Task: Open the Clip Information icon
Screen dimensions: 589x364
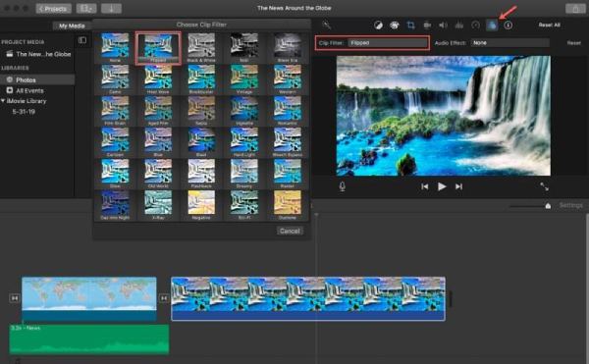Action: (x=509, y=26)
